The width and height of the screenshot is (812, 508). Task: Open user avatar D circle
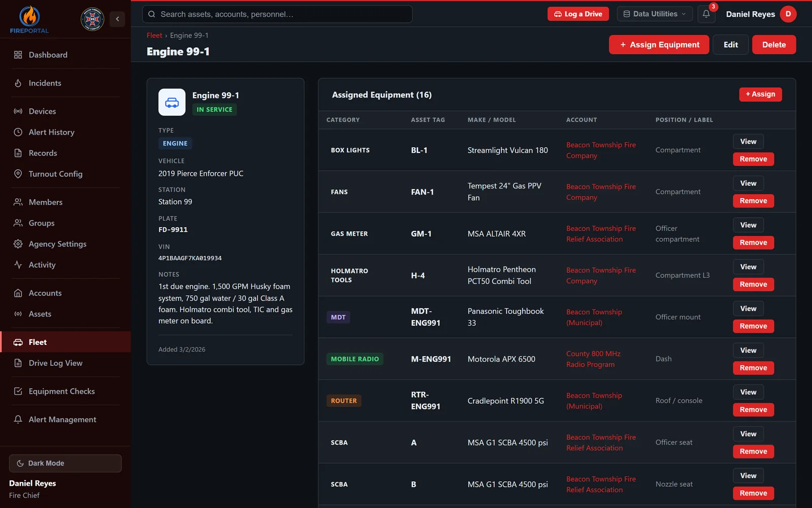pos(788,14)
